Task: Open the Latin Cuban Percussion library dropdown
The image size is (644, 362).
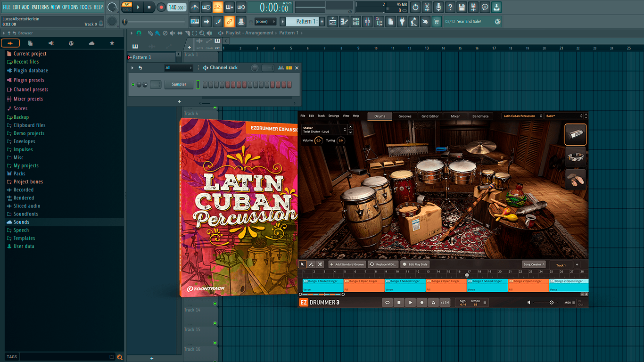Action: [x=522, y=116]
